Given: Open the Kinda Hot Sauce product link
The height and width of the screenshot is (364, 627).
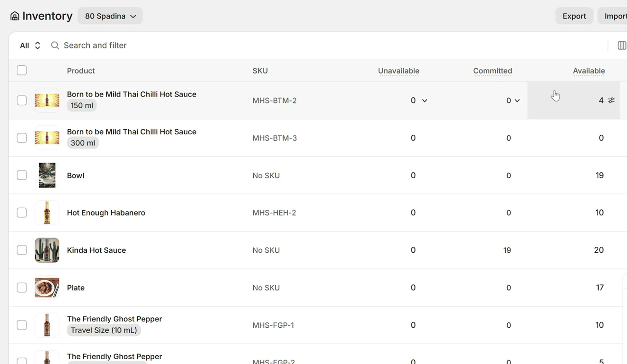Looking at the screenshot, I should point(96,250).
